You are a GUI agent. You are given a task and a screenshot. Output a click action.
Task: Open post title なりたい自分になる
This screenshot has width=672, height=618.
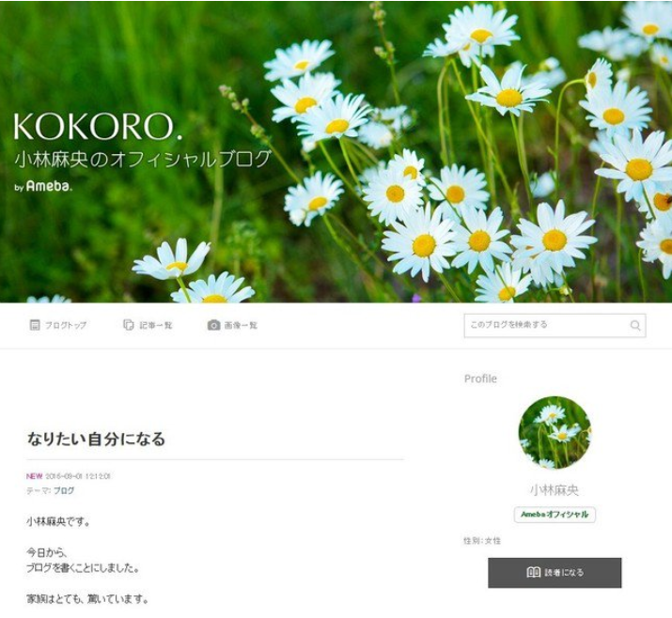point(96,439)
